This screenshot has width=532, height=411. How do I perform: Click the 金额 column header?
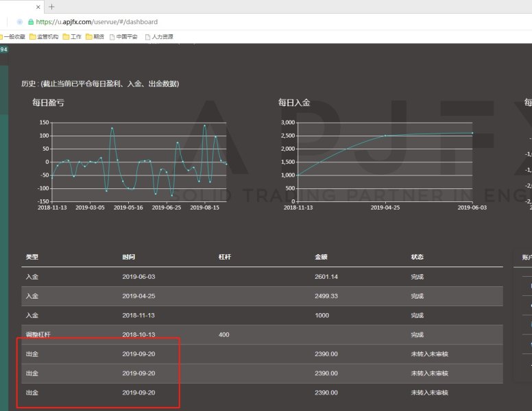(x=321, y=257)
